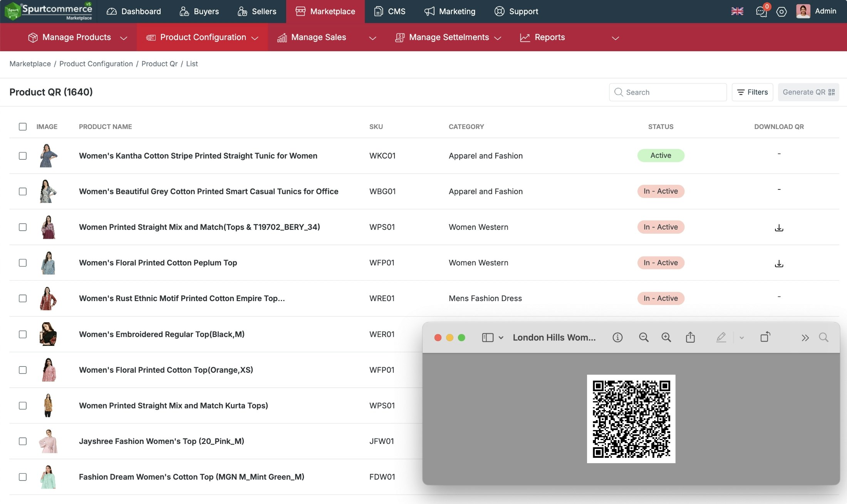Open the markup options arrow in Preview
Image resolution: width=847 pixels, height=504 pixels.
click(741, 338)
